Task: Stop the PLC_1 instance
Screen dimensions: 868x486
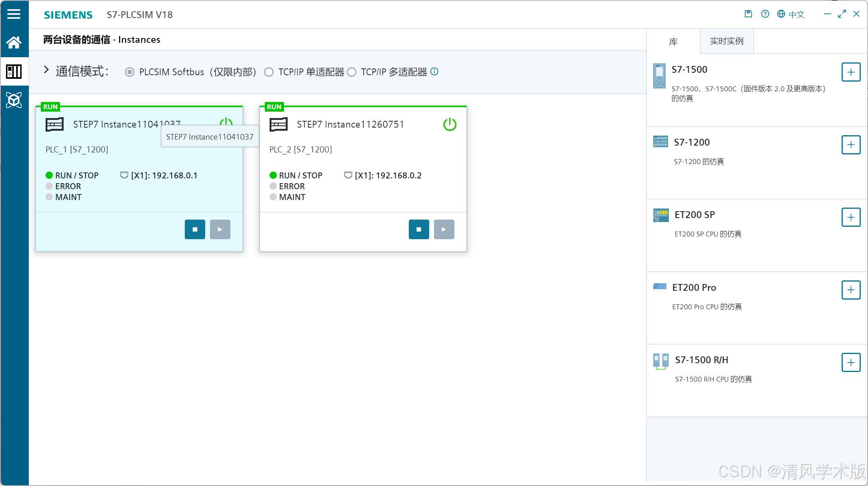Action: (195, 229)
